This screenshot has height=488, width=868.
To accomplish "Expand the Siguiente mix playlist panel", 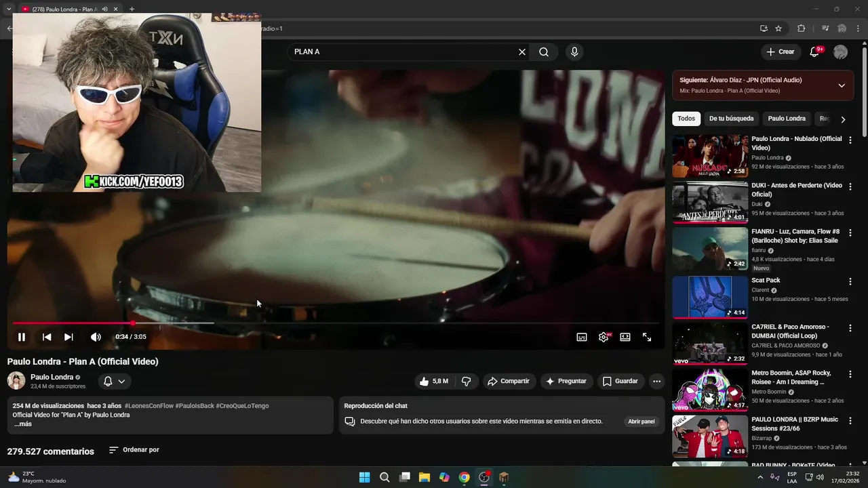I will click(842, 85).
